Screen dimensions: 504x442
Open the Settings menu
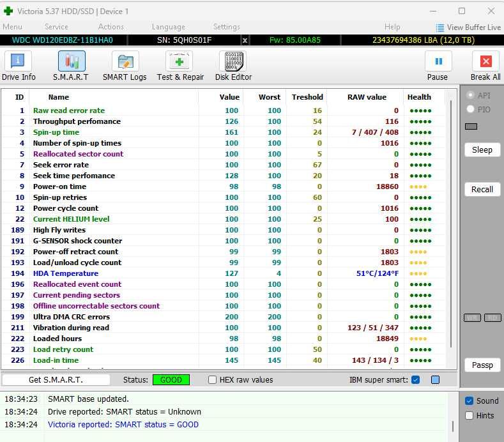(227, 27)
